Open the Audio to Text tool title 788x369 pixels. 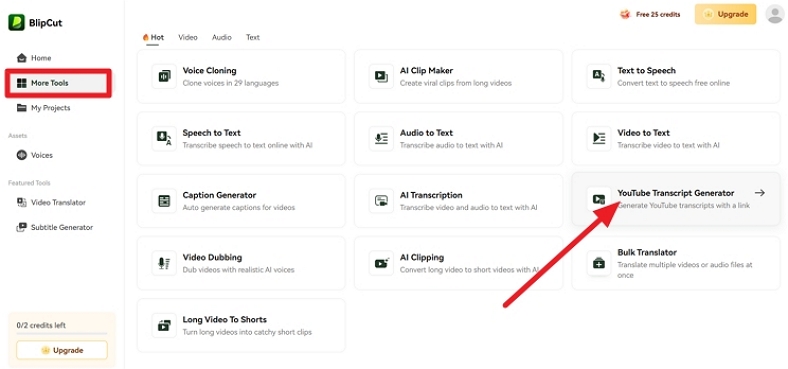coord(426,133)
